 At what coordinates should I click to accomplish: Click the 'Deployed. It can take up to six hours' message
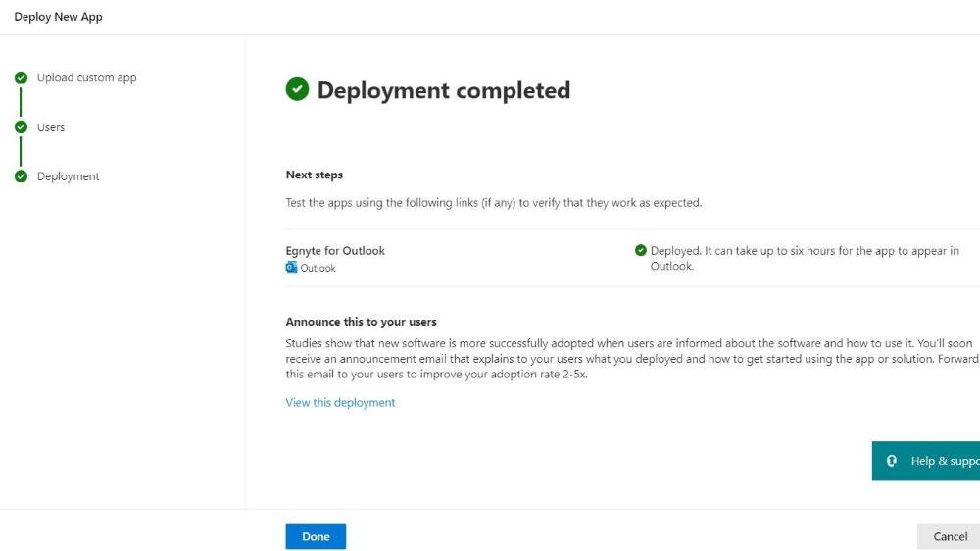(x=805, y=258)
